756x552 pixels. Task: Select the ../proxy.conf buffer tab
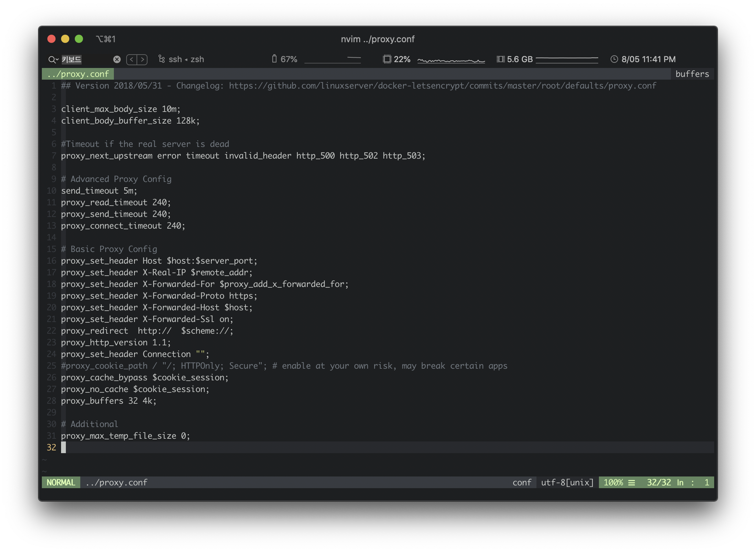(x=78, y=74)
